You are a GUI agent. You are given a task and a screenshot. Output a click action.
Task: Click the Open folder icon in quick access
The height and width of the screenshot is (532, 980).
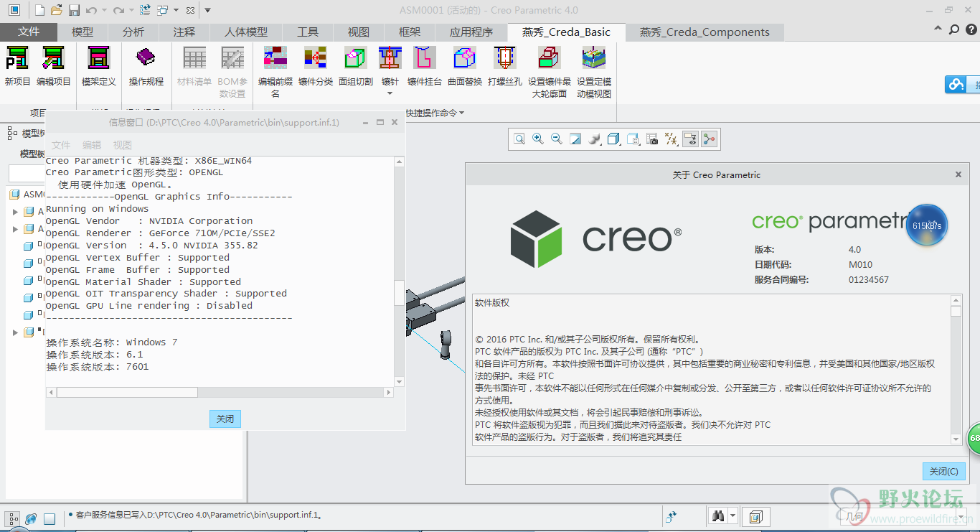[57, 10]
